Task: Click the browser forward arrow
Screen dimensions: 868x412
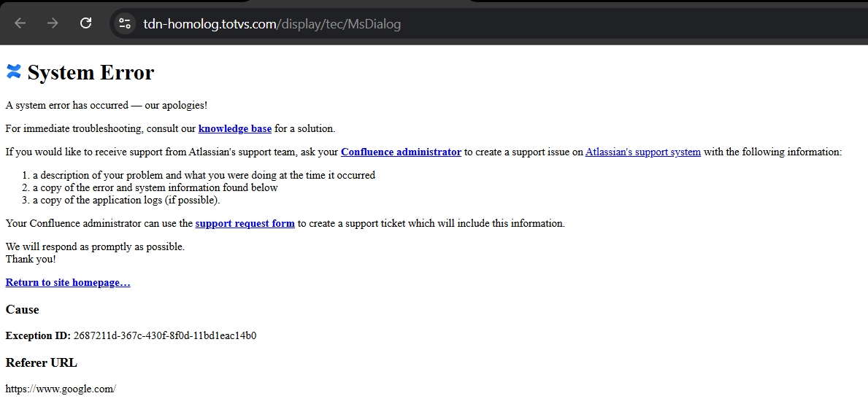Action: 53,23
